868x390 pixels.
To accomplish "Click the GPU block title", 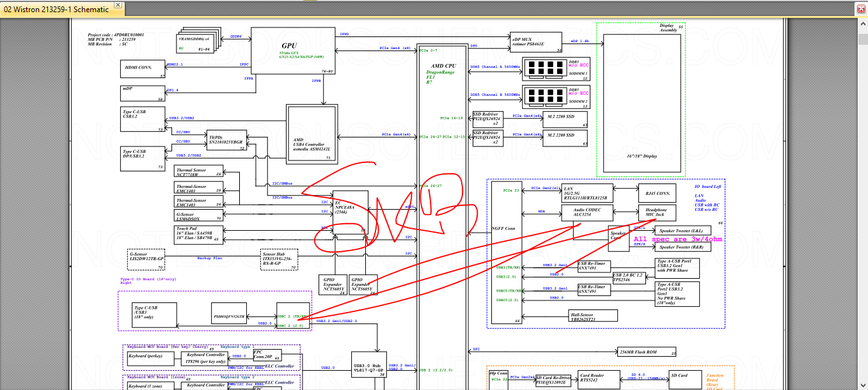I will (x=289, y=45).
